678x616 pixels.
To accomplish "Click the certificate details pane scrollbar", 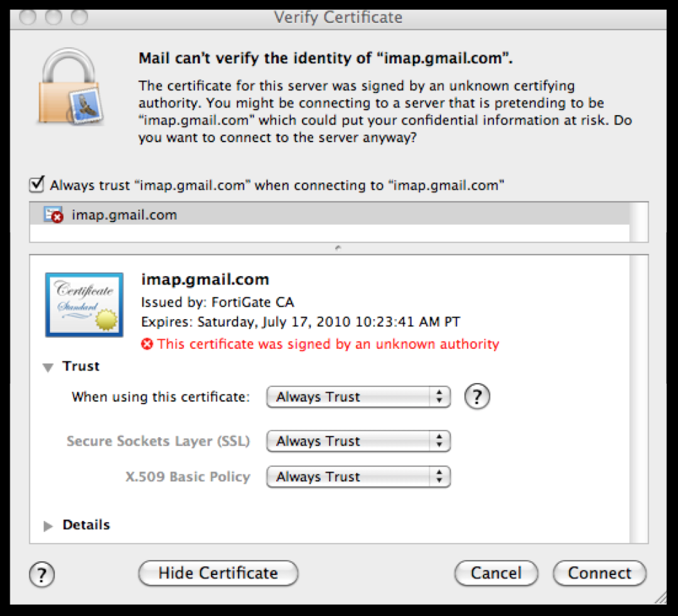I will point(638,399).
